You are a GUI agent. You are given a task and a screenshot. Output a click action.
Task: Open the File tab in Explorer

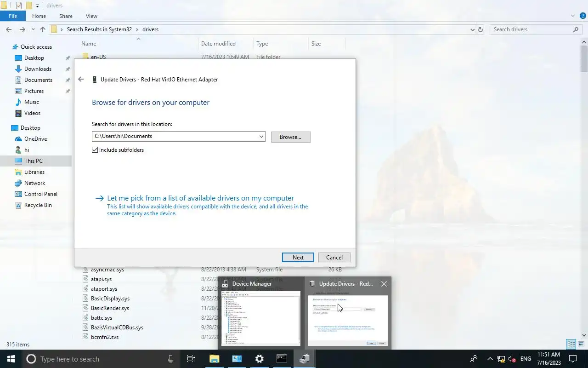point(13,16)
